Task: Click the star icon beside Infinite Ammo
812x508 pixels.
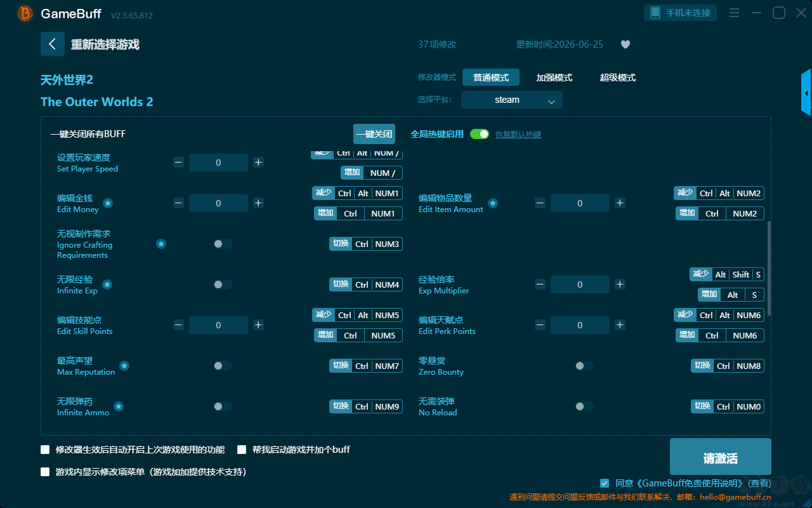Action: (119, 406)
